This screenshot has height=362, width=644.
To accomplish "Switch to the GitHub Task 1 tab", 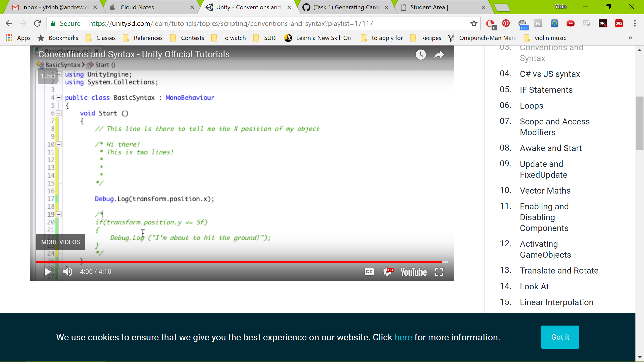I will tap(345, 7).
